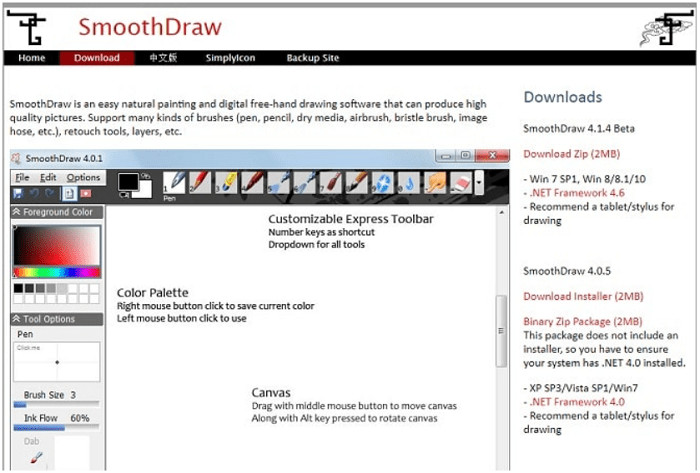Collapse the Tool Options panel

pos(17,319)
